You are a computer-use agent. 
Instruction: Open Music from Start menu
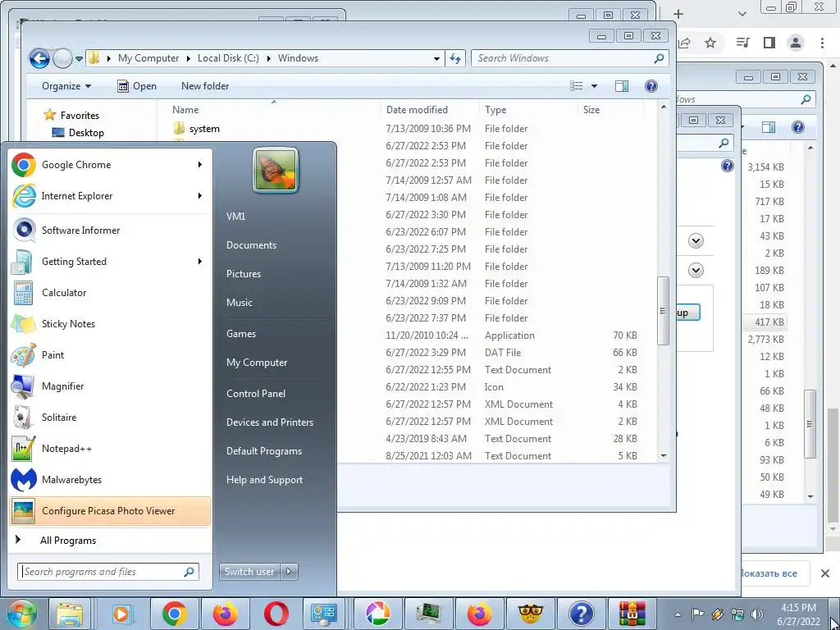click(x=239, y=303)
